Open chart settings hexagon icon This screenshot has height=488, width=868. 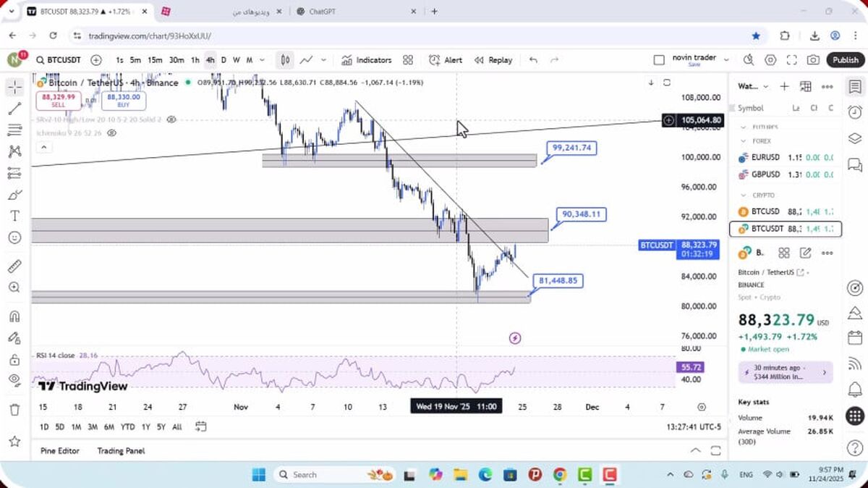(770, 60)
